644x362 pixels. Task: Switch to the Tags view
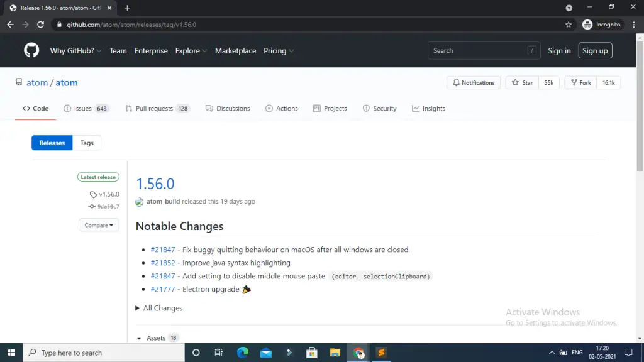pyautogui.click(x=87, y=143)
